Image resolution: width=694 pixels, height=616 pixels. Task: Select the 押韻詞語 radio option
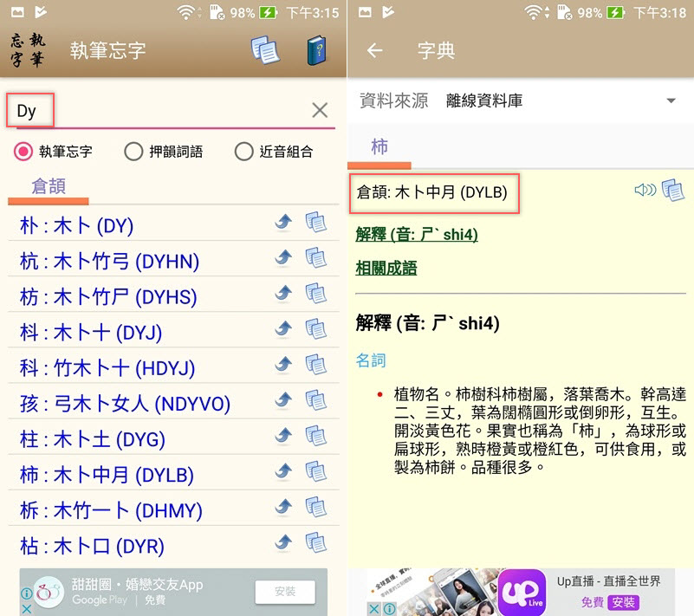(x=133, y=152)
